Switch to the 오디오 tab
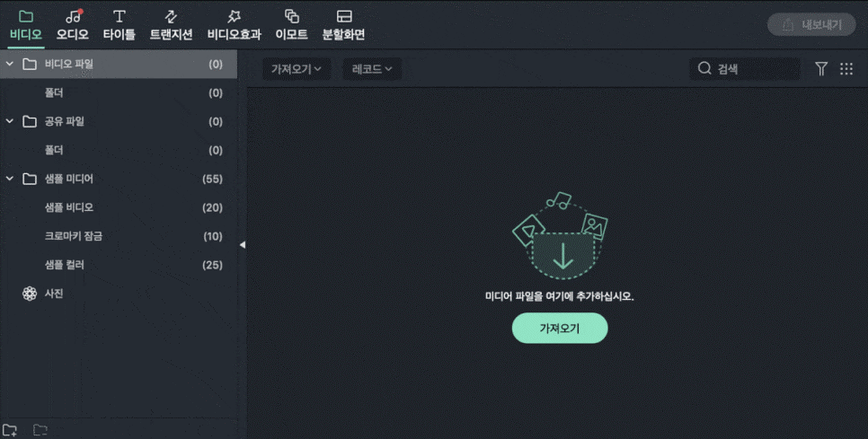This screenshot has height=439, width=868. pos(73,25)
